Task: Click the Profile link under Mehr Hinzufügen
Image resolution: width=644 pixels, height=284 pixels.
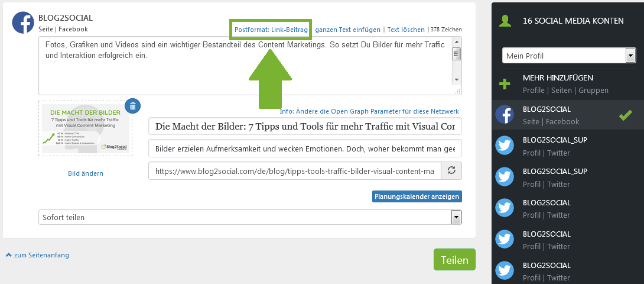Action: (533, 90)
